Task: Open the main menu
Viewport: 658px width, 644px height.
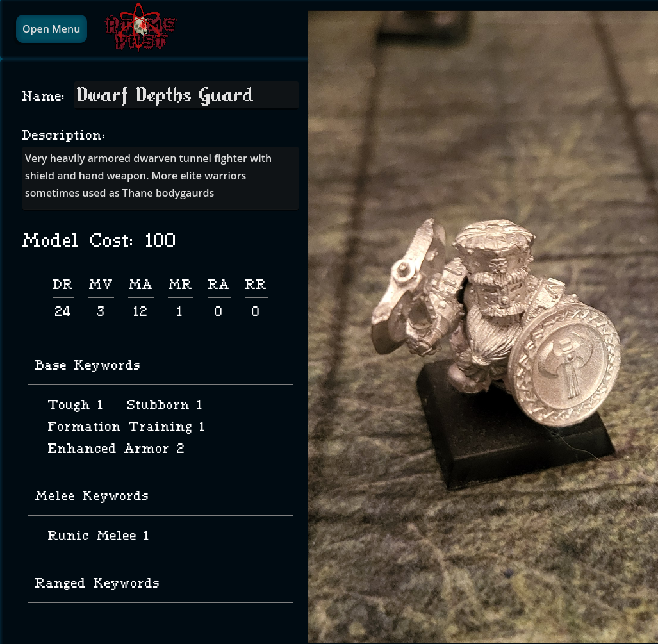Action: pyautogui.click(x=52, y=29)
